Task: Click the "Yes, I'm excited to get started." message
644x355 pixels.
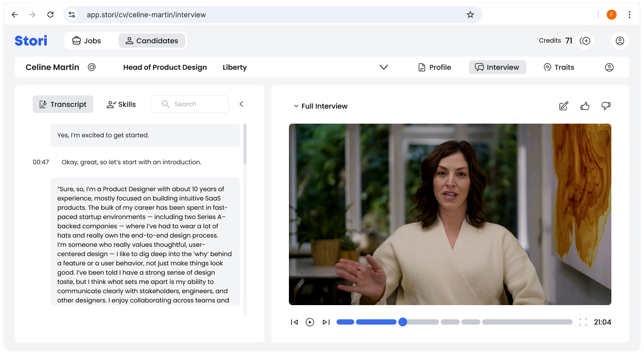Action: [x=145, y=135]
